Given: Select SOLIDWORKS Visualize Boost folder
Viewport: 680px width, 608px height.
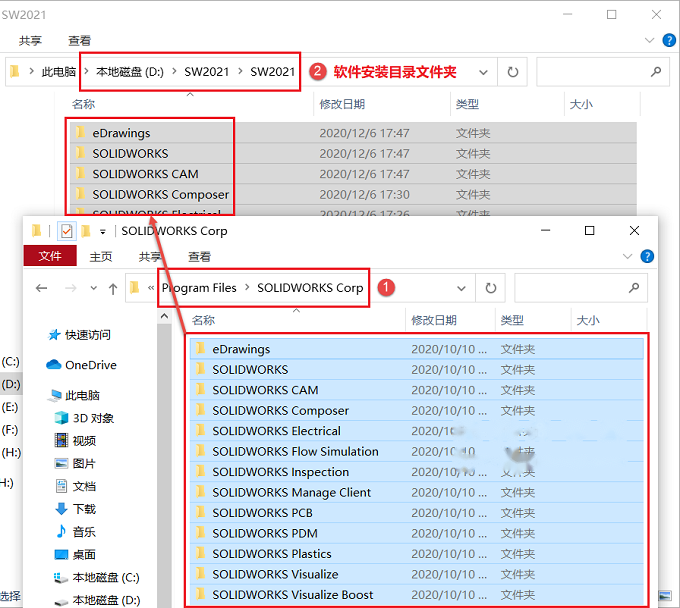Looking at the screenshot, I should (x=416, y=595).
